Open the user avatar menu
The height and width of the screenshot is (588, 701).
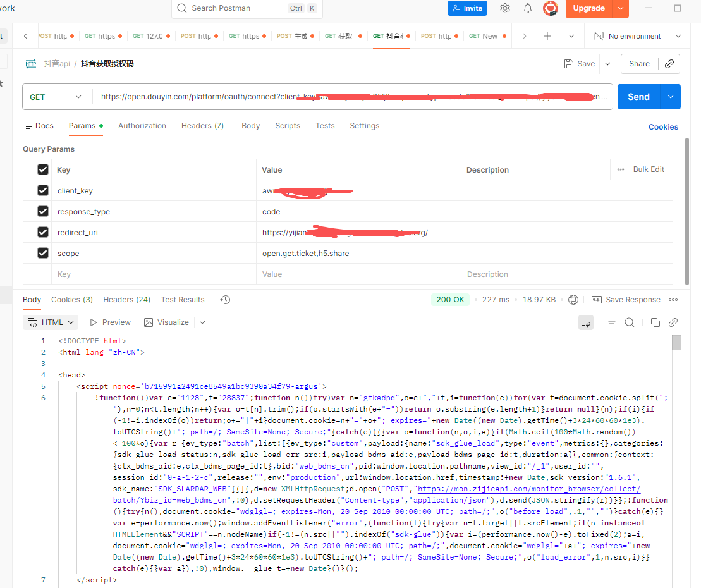[x=551, y=8]
